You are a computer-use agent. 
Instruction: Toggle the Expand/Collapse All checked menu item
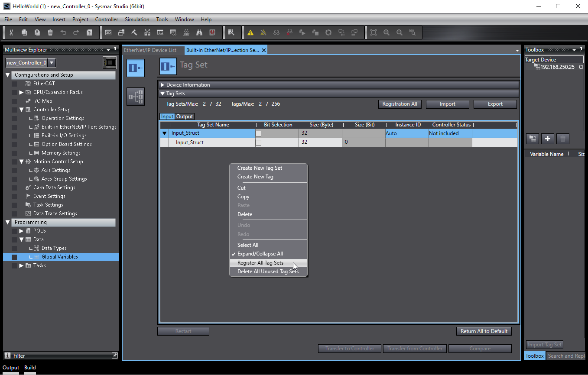coord(260,254)
